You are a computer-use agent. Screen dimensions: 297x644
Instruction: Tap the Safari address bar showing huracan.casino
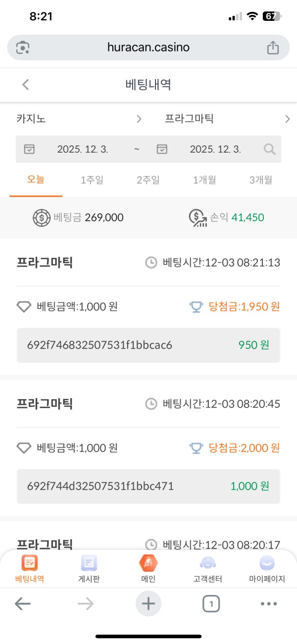tap(148, 47)
